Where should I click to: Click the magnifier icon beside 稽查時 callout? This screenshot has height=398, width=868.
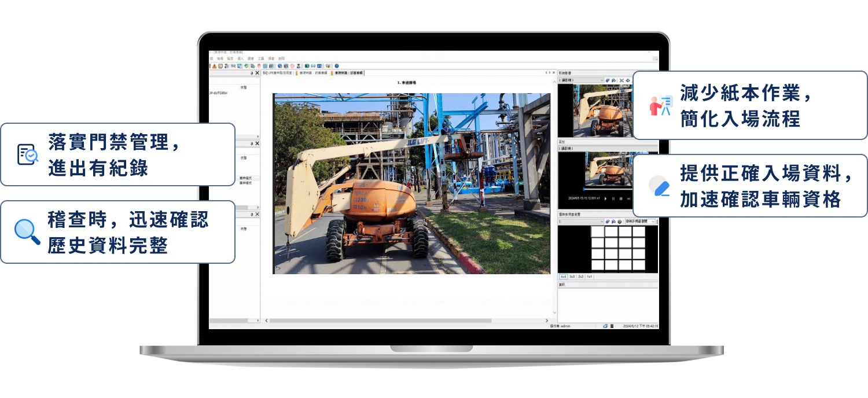point(27,232)
